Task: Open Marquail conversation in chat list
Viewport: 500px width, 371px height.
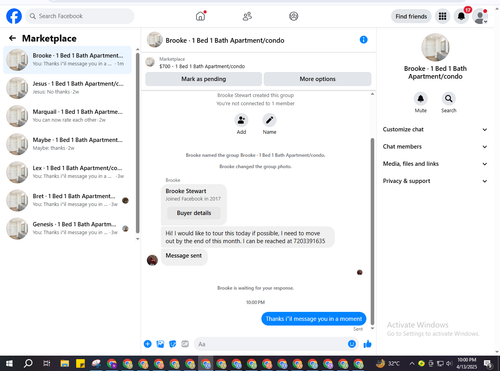Action: [67, 116]
